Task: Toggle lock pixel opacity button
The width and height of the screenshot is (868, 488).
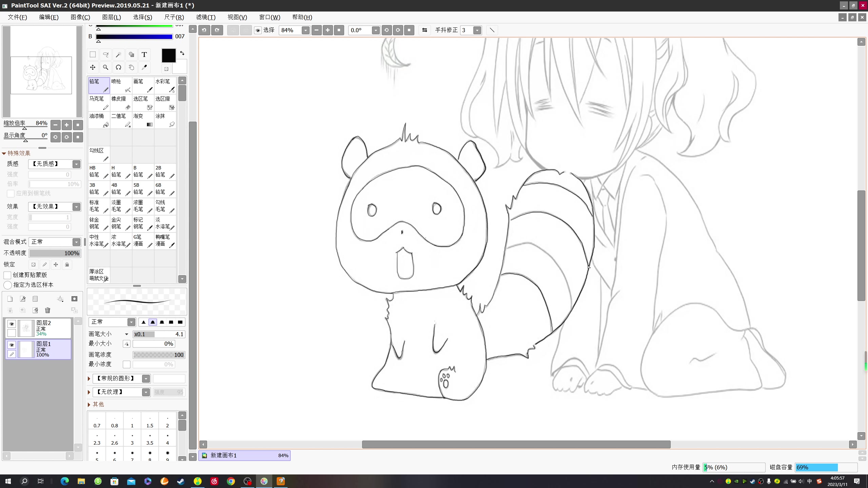Action: (33, 265)
